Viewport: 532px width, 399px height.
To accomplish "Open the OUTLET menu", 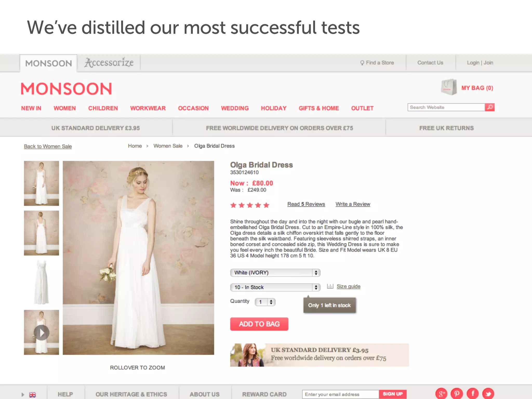I will click(362, 108).
